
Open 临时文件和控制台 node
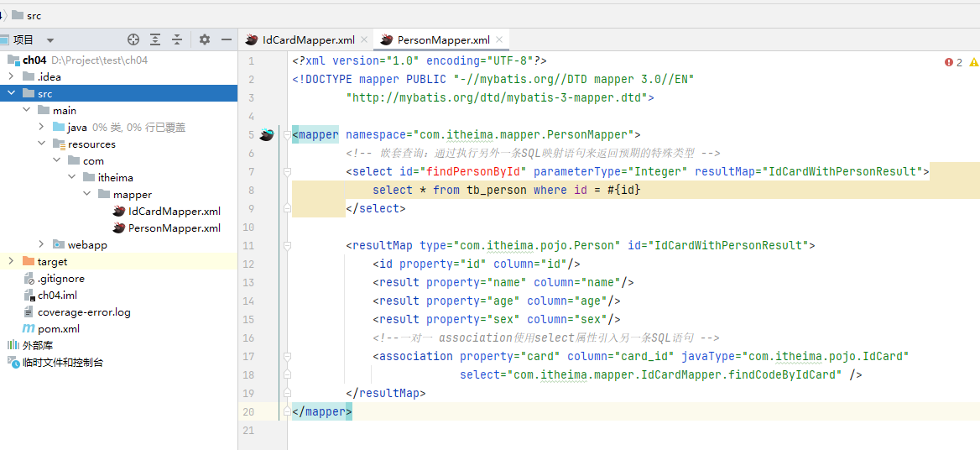[x=62, y=363]
